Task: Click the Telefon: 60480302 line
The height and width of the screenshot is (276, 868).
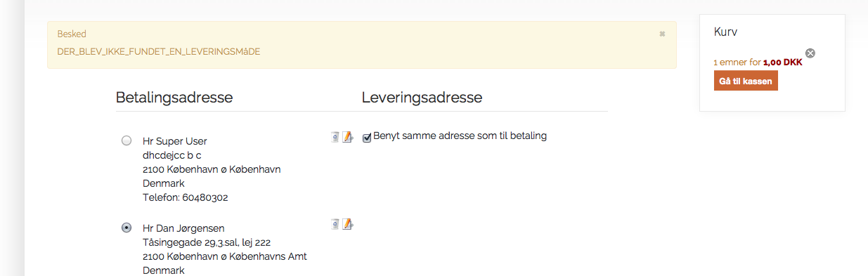Action: coord(185,198)
